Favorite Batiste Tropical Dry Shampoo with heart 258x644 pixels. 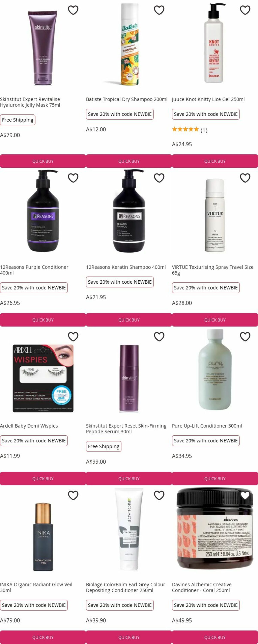159,10
